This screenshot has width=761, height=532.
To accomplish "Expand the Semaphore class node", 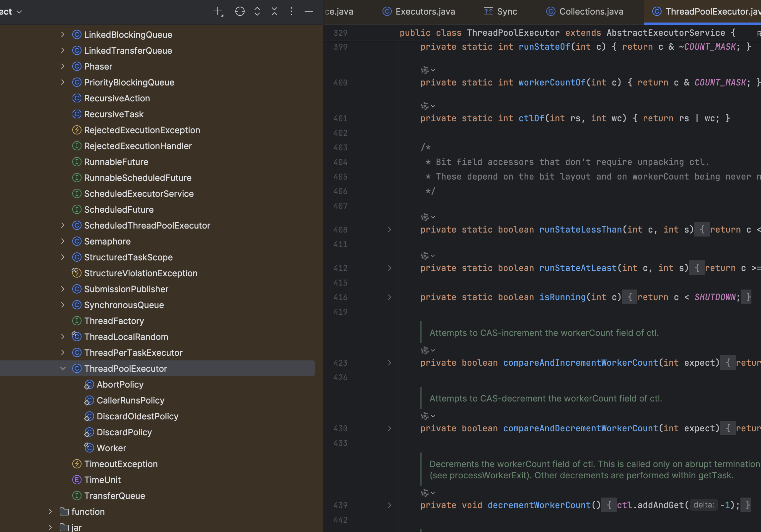I will point(63,241).
